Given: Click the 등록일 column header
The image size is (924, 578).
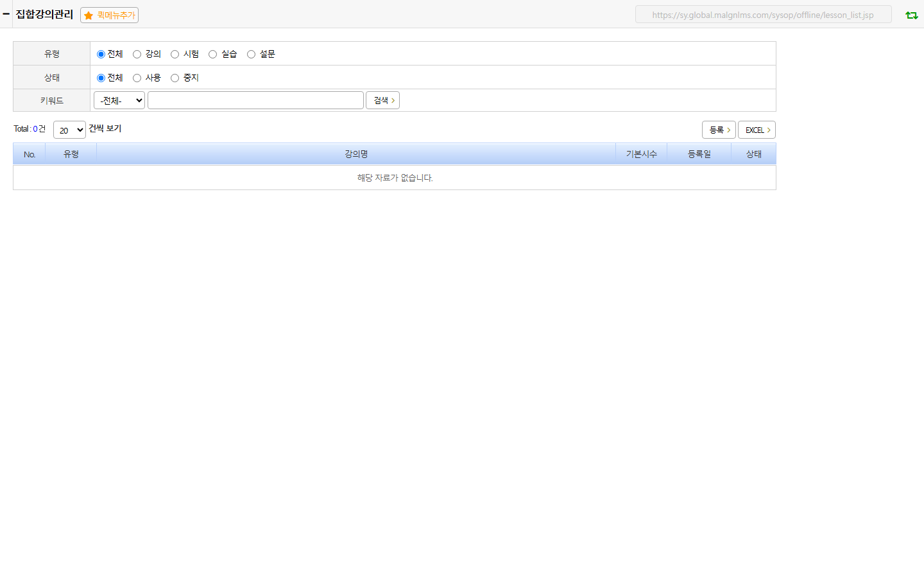Looking at the screenshot, I should (x=699, y=154).
